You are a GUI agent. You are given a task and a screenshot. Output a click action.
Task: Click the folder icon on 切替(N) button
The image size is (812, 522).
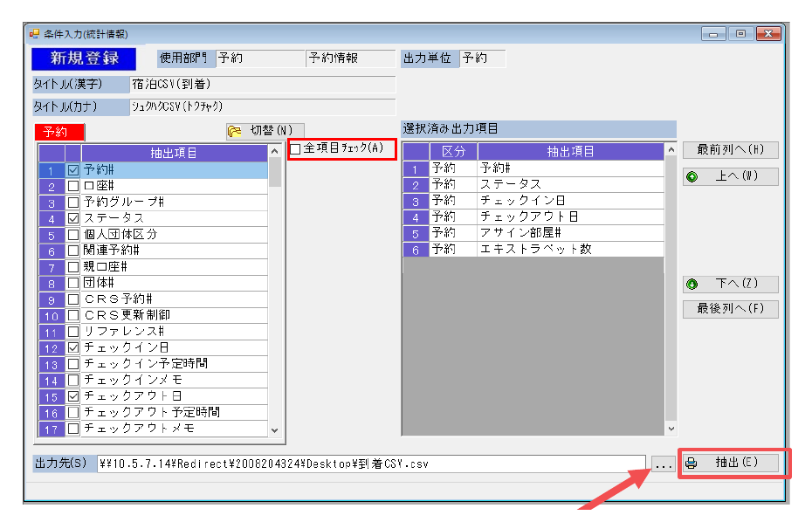tap(235, 131)
